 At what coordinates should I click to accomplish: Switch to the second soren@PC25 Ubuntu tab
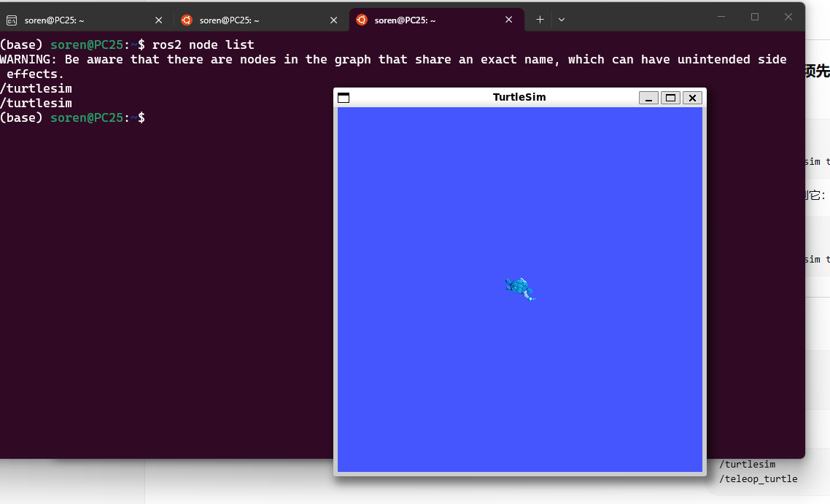click(260, 20)
